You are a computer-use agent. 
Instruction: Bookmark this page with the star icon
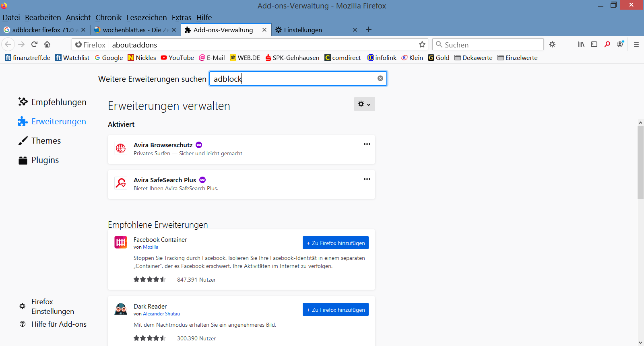click(x=422, y=44)
